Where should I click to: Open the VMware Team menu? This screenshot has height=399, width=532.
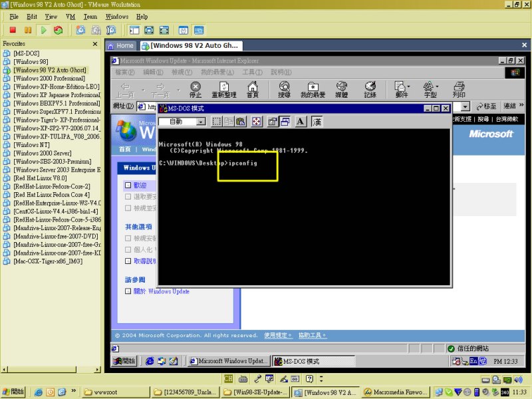90,17
